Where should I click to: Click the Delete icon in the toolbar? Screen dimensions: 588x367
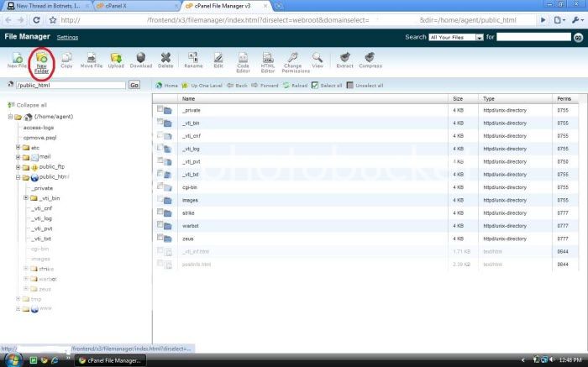(x=166, y=59)
